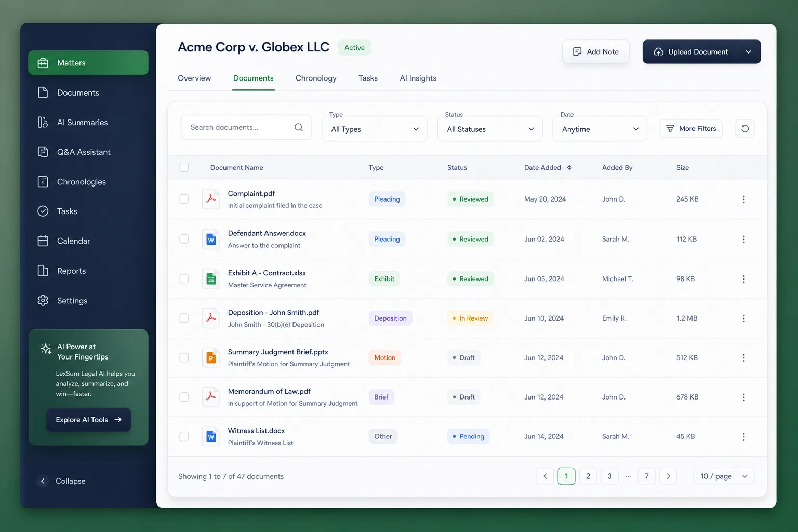Click the magnifier icon in the search box
798x532 pixels.
point(299,128)
